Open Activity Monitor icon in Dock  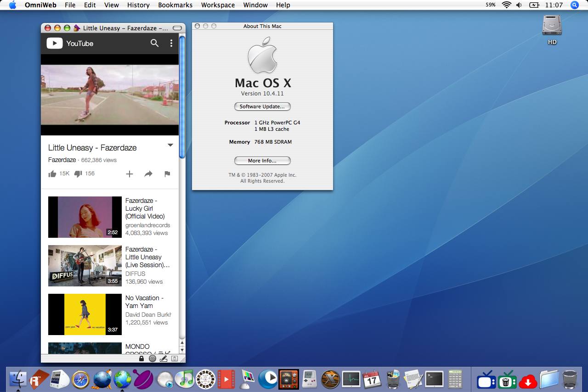(351, 379)
